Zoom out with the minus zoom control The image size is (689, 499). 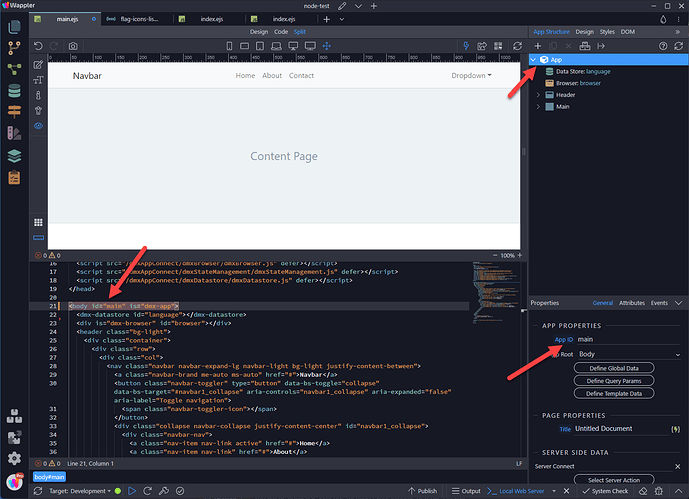[495, 255]
